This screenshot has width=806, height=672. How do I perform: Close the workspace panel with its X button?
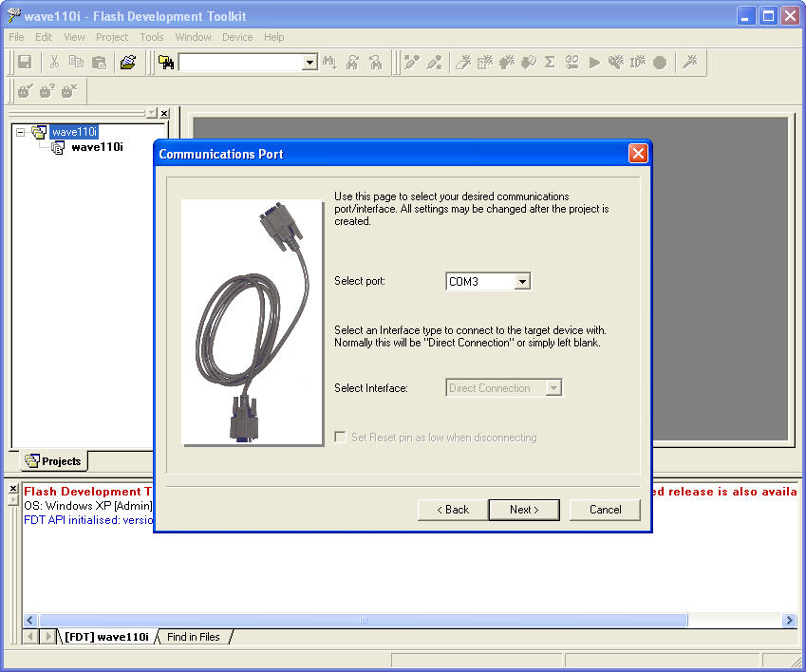pos(164,113)
